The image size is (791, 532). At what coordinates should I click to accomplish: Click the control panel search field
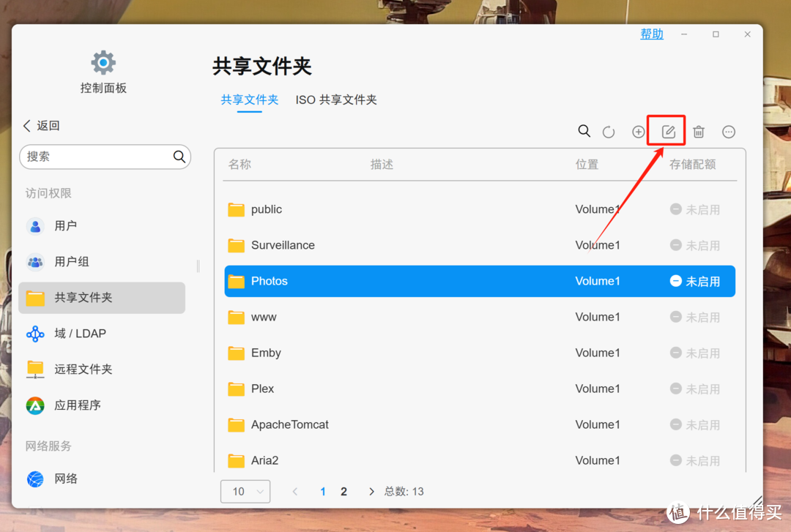click(x=97, y=157)
